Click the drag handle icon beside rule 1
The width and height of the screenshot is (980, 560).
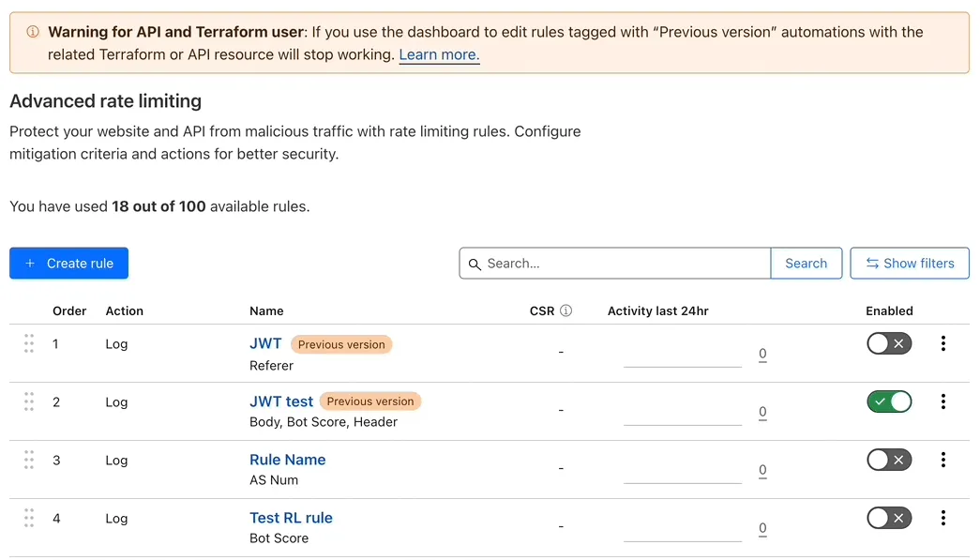(x=29, y=344)
